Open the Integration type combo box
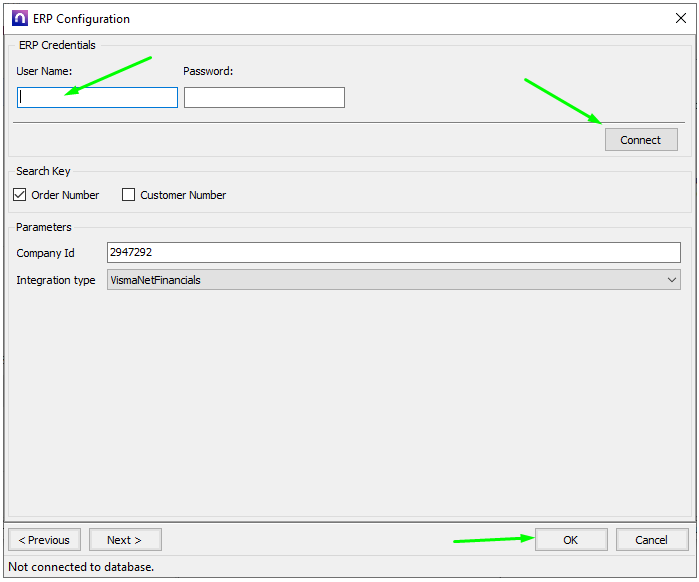Image resolution: width=699 pixels, height=582 pixels. [x=393, y=280]
